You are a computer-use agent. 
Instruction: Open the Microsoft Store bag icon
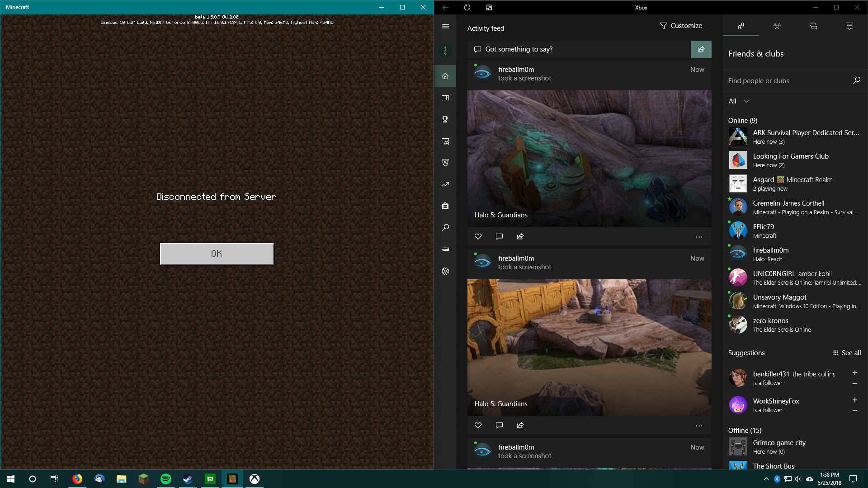tap(445, 206)
